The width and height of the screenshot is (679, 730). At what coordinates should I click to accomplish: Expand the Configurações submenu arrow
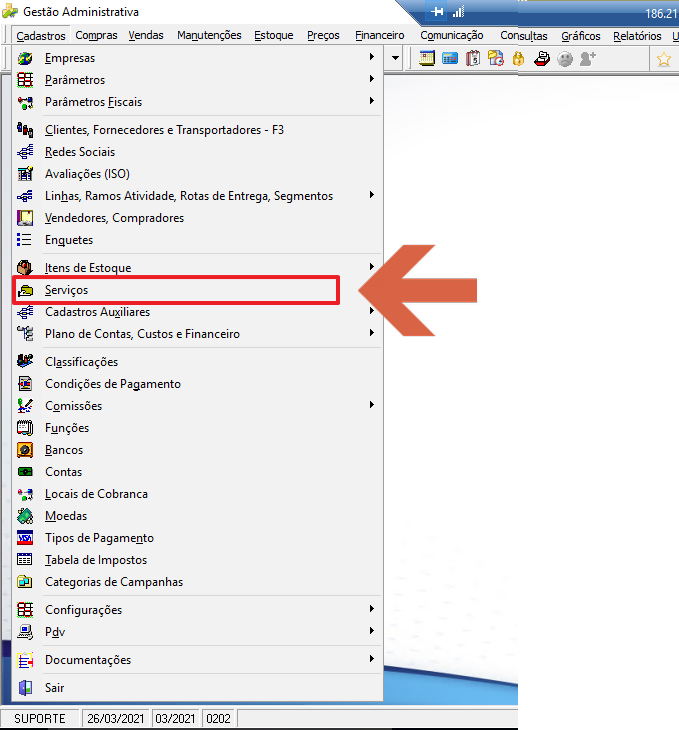pyautogui.click(x=372, y=608)
